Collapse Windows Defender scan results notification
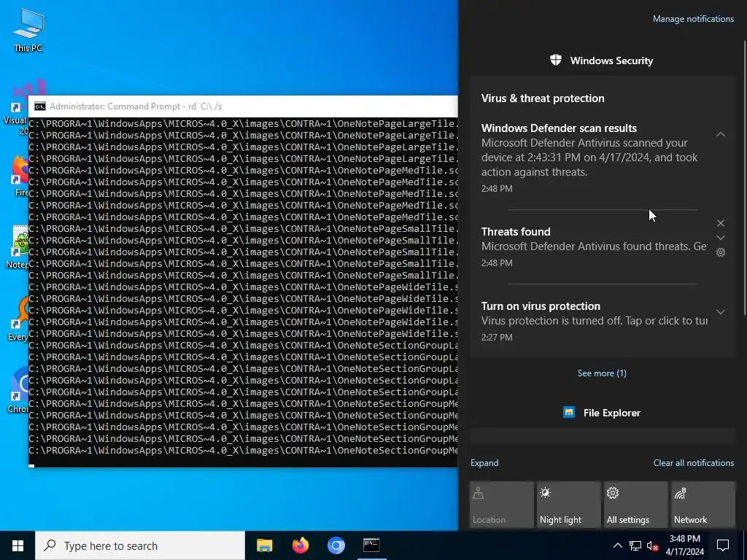 coord(720,134)
